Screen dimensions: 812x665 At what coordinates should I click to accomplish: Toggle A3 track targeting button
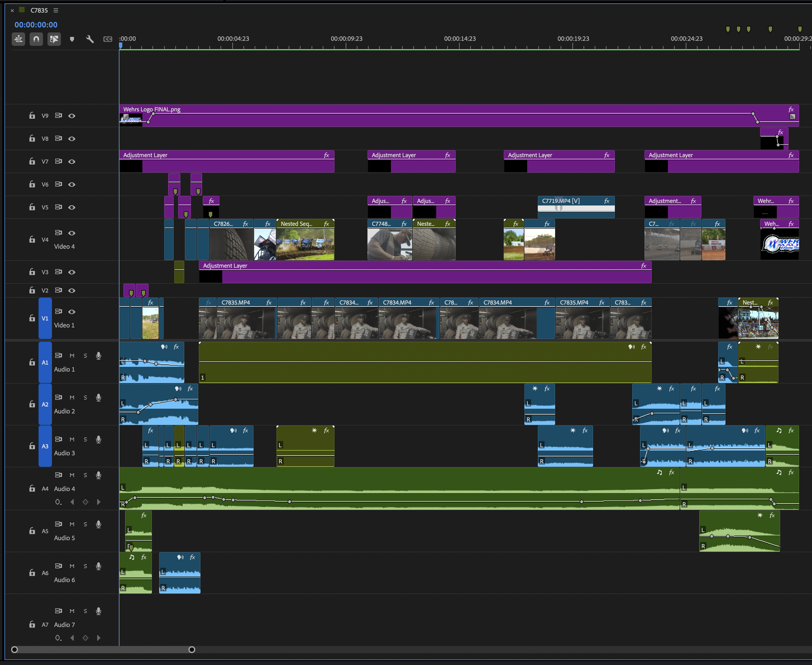click(x=45, y=446)
